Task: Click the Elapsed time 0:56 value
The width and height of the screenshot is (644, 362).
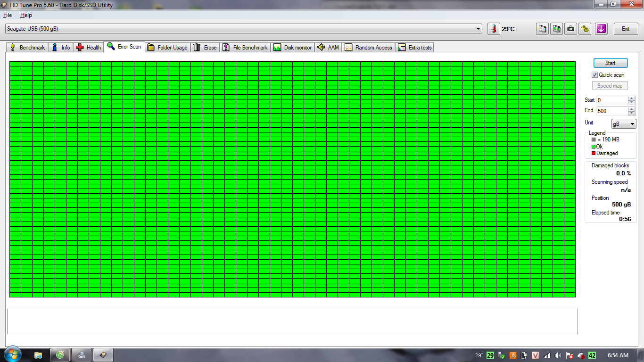Action: [625, 219]
